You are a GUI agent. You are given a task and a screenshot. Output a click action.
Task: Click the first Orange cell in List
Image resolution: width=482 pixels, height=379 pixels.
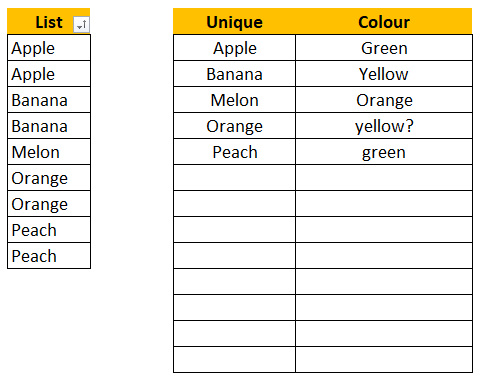(x=49, y=178)
